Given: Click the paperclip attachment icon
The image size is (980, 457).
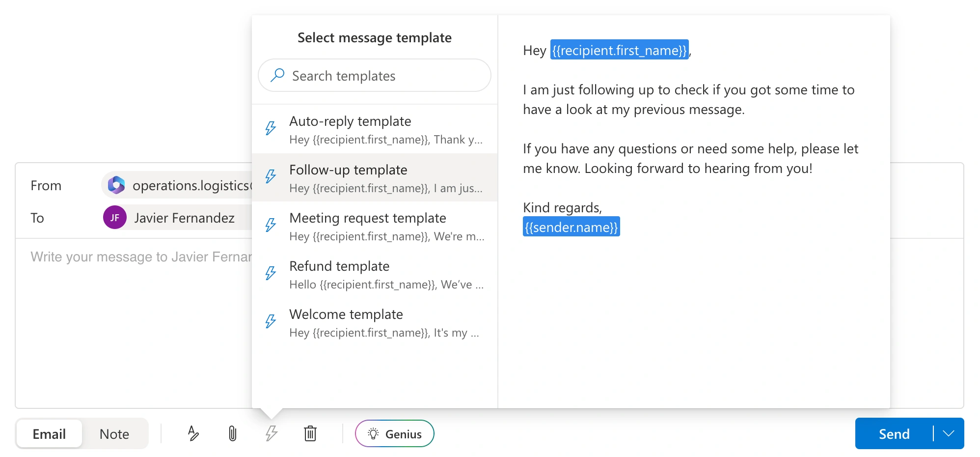Looking at the screenshot, I should [x=232, y=433].
